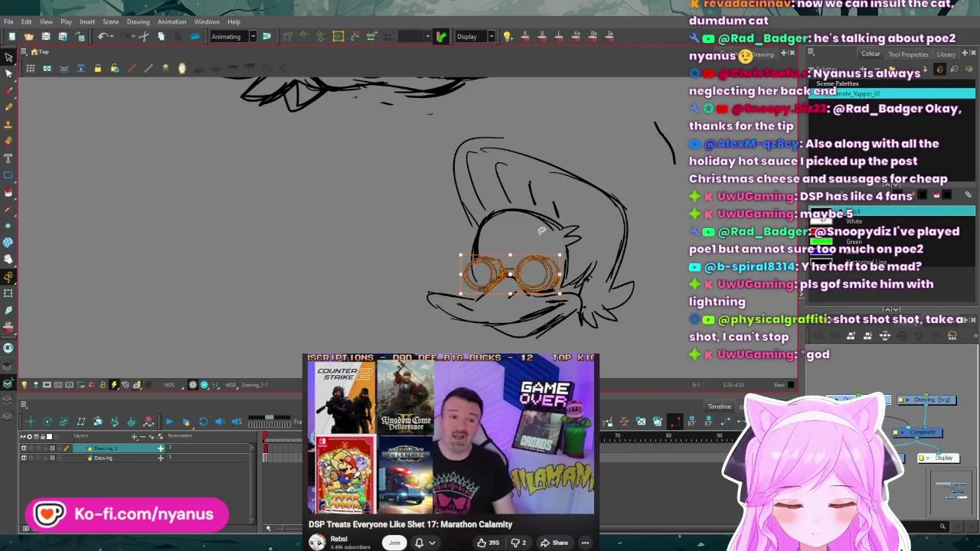Click the search magnifier icon below node view

click(942, 526)
